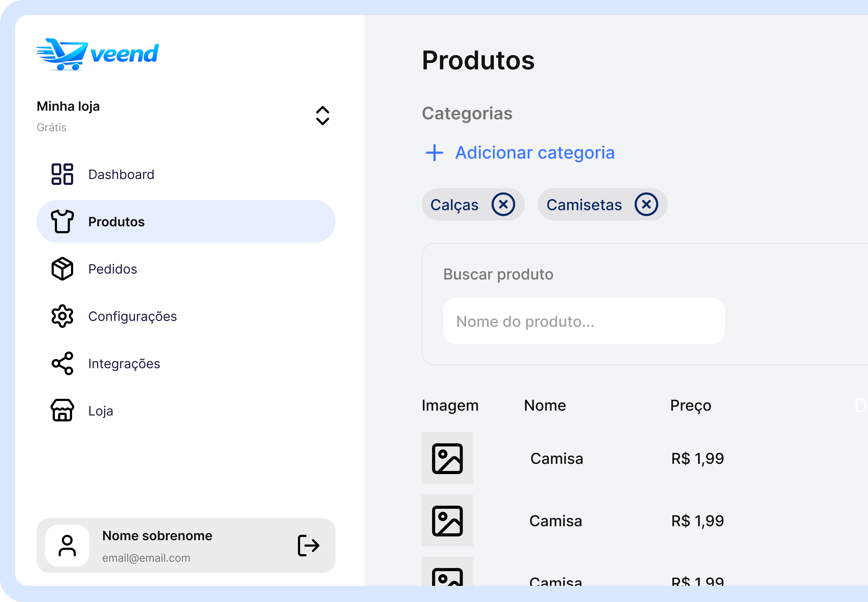Click the plus icon to add category
868x602 pixels.
(434, 153)
